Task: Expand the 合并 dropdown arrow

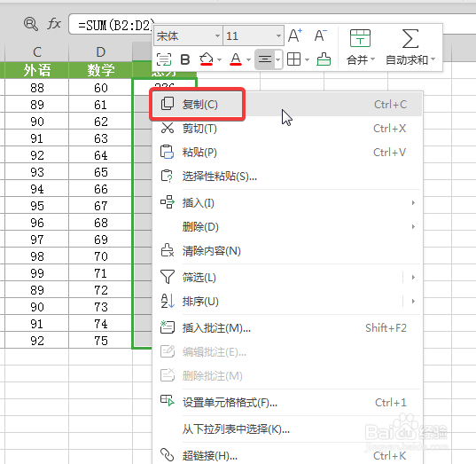Action: point(373,59)
